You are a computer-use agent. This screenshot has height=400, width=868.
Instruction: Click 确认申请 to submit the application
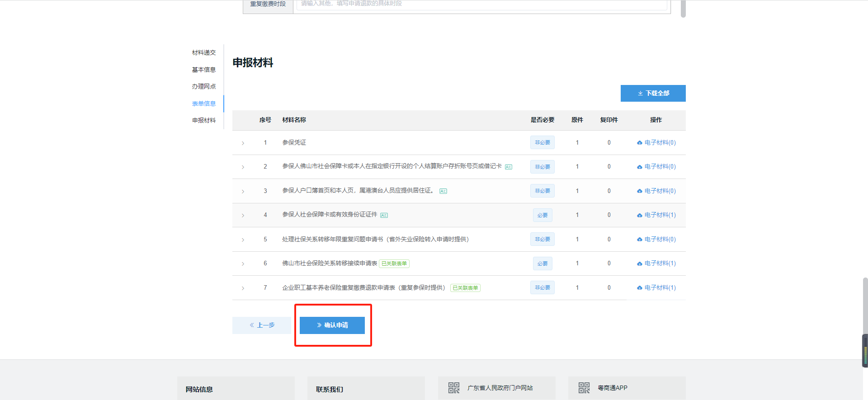click(x=332, y=325)
